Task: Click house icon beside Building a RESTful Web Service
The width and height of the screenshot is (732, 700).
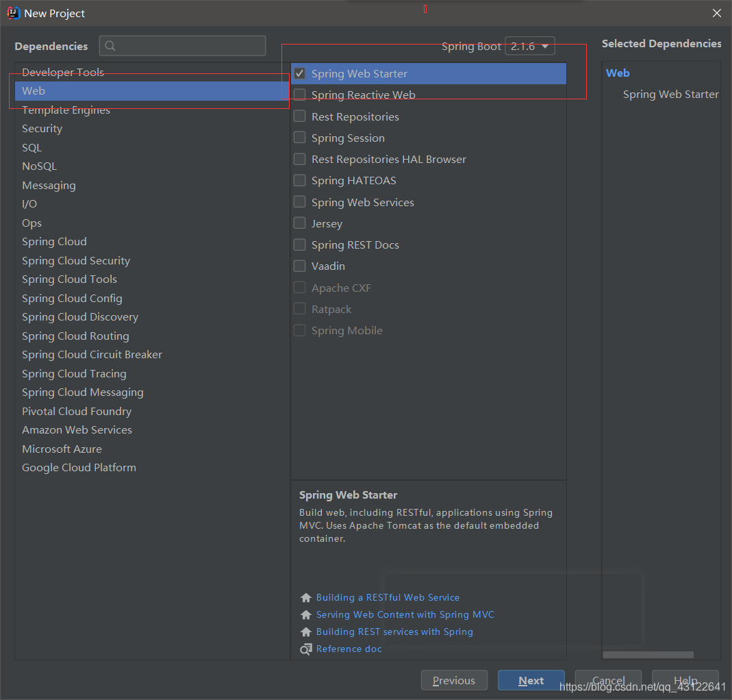Action: [x=306, y=598]
